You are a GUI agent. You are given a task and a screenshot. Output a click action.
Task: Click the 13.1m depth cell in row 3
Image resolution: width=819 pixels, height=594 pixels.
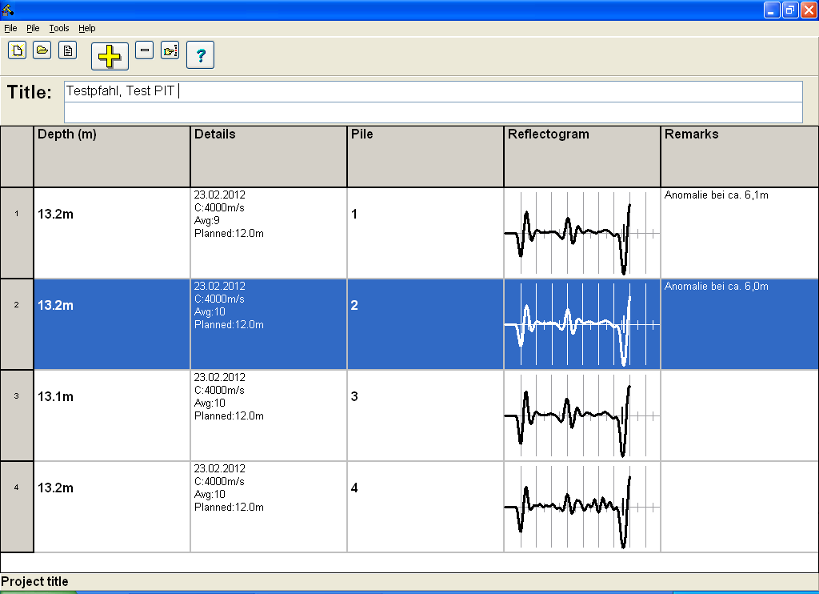(112, 415)
